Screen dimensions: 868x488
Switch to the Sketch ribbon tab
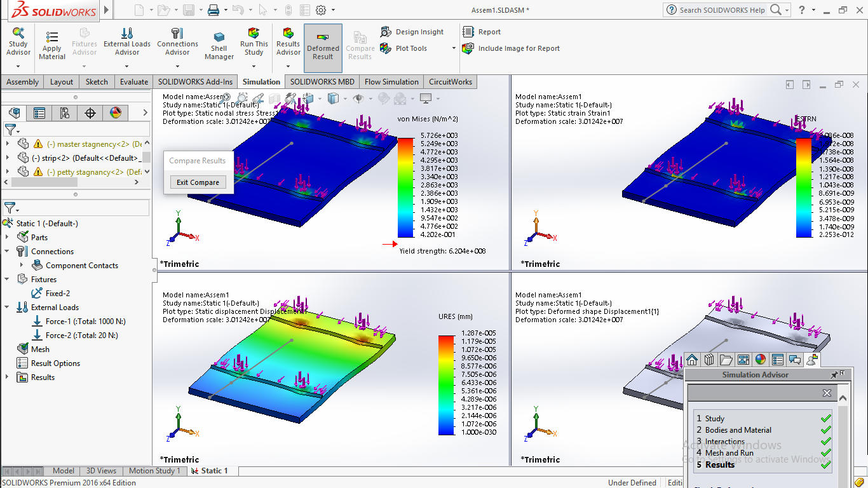97,82
